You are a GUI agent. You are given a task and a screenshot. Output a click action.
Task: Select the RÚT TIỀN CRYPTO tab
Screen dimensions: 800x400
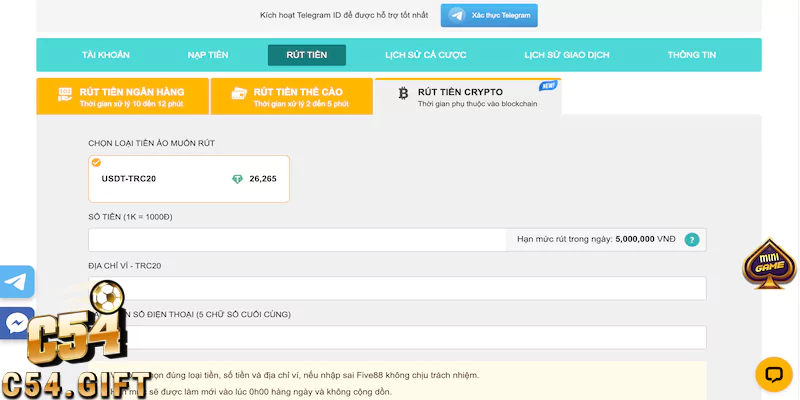coord(468,96)
